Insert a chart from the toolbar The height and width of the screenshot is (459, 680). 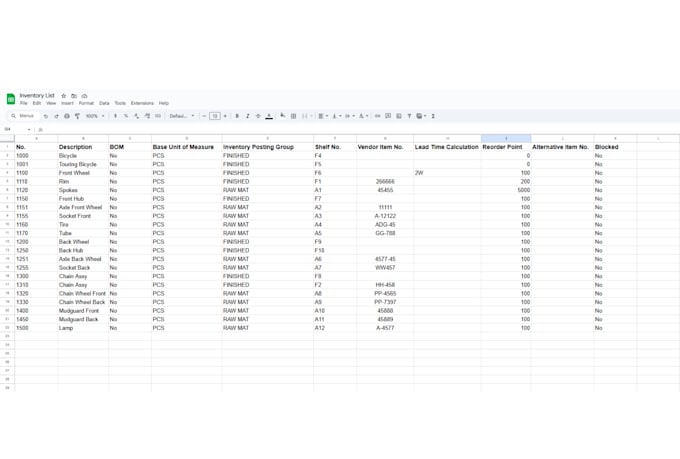pyautogui.click(x=399, y=116)
